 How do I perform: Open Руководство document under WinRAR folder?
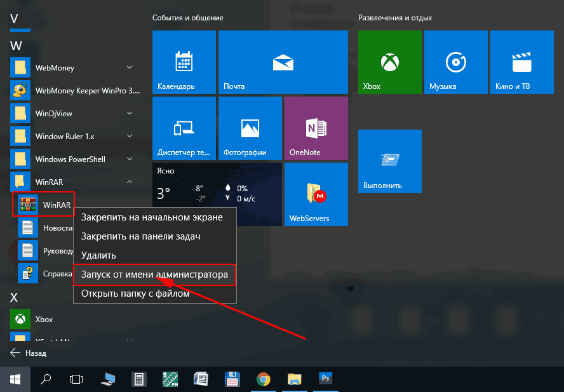pos(45,250)
